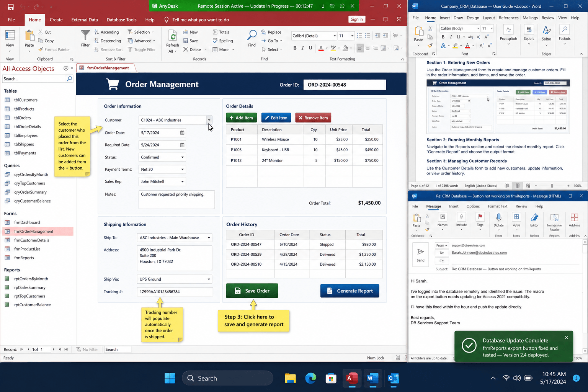Screen dimensions: 588x392
Task: Click the View icon in Access ribbon
Action: pos(10,35)
